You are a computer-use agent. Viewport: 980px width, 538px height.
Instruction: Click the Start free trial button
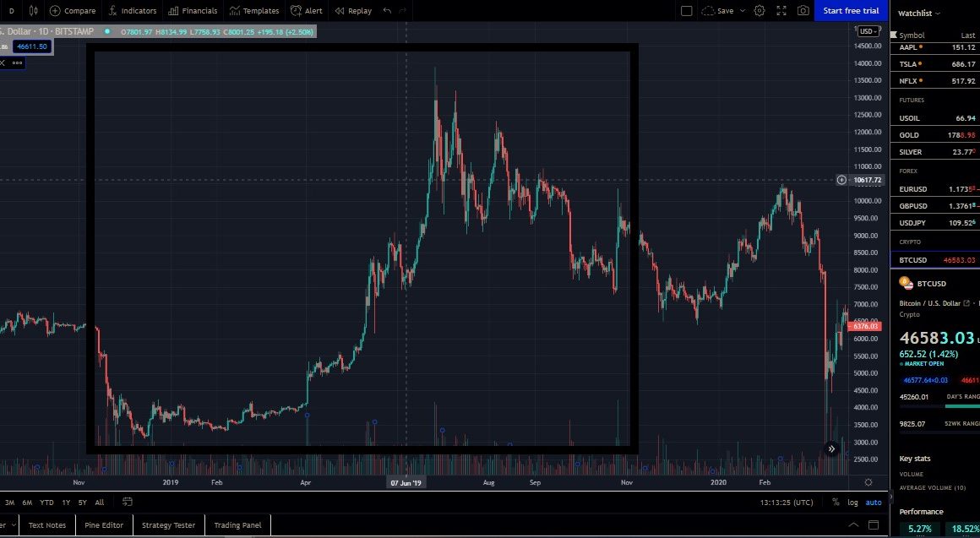point(851,11)
